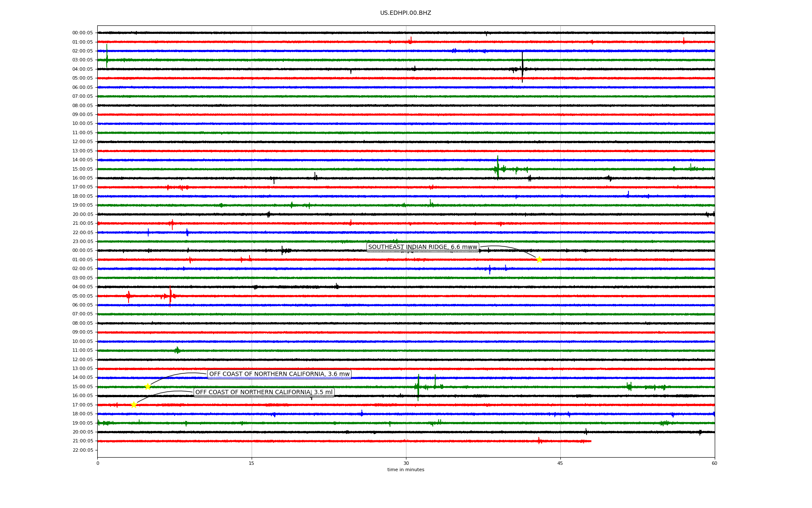Click the 30 tick label on time axis
Image resolution: width=812 pixels, height=508 pixels.
pos(406,463)
